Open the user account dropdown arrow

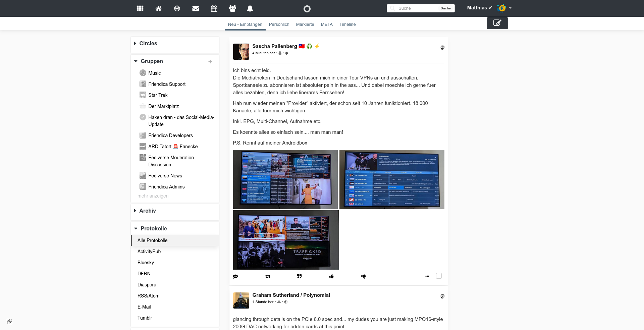510,8
